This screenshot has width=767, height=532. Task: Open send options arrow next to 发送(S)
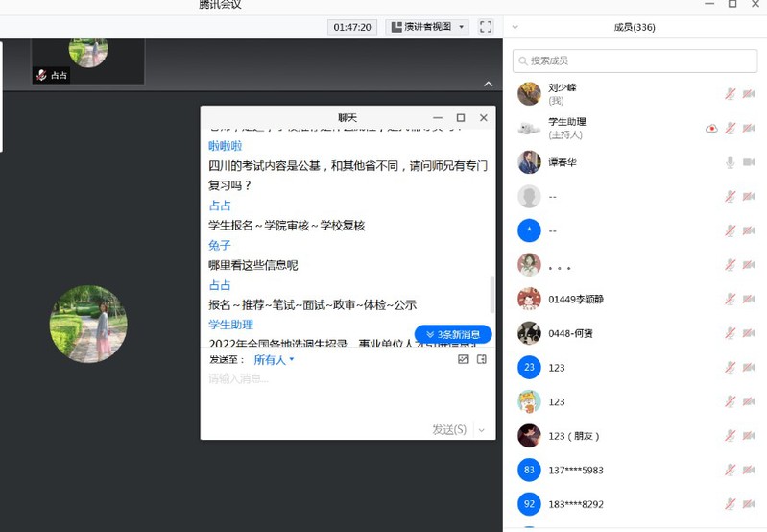[482, 430]
